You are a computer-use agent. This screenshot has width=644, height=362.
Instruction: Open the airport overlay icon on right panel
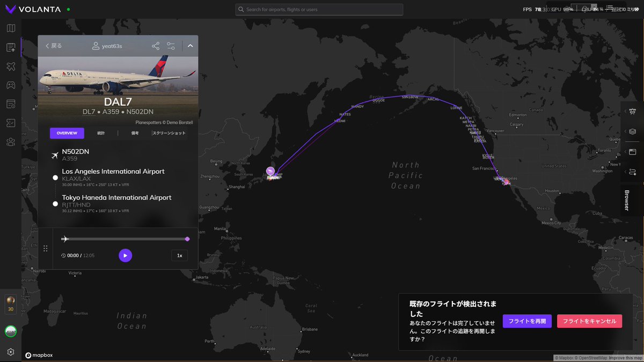click(633, 112)
